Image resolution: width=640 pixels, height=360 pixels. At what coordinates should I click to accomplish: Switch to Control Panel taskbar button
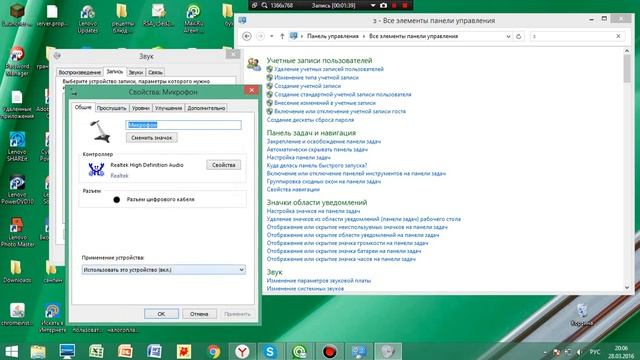(359, 351)
